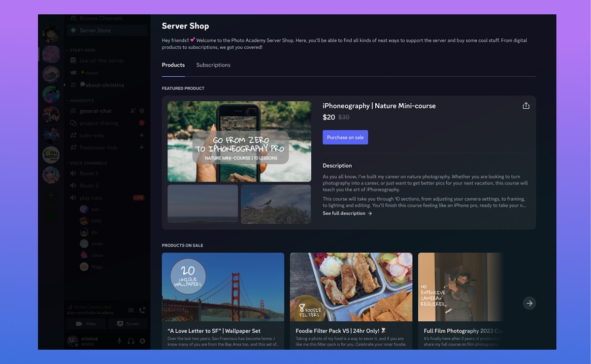Select voice participant zhi
The image size is (591, 364).
click(89, 232)
